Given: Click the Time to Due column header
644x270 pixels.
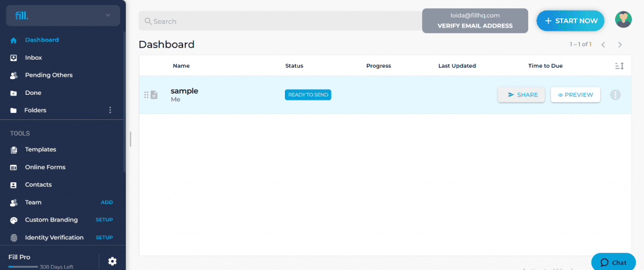Looking at the screenshot, I should point(545,66).
